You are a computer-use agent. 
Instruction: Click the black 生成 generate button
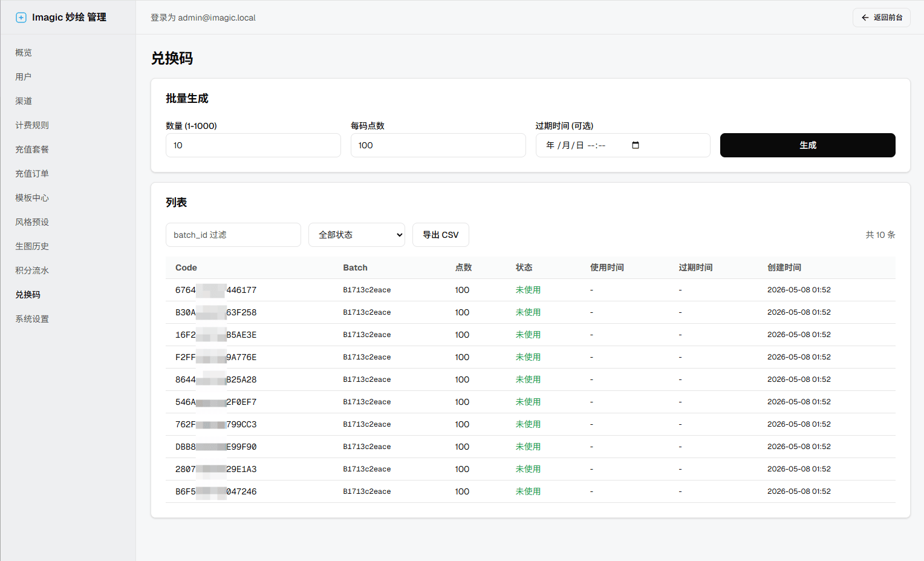(807, 145)
